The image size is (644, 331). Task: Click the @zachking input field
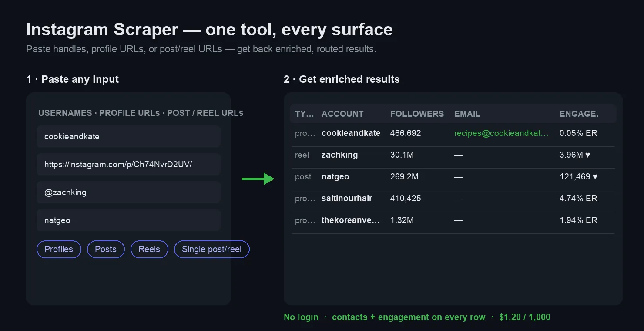[129, 192]
